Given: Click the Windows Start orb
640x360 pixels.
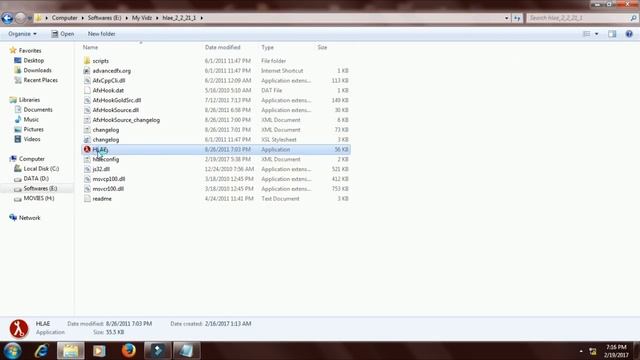Looking at the screenshot, I should 12,351.
